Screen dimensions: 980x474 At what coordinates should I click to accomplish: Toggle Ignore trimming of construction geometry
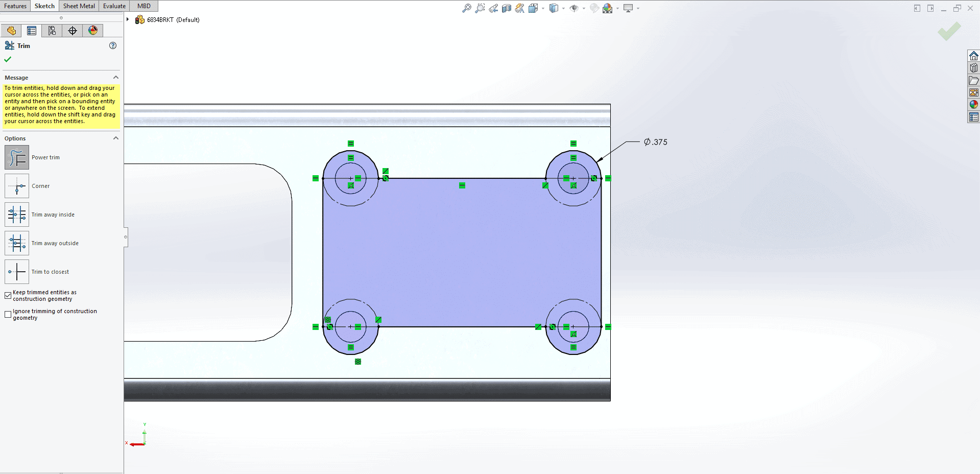tap(8, 314)
